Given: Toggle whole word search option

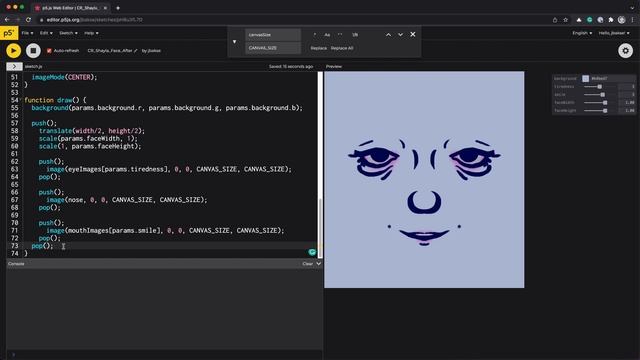Looking at the screenshot, I should pos(340,35).
